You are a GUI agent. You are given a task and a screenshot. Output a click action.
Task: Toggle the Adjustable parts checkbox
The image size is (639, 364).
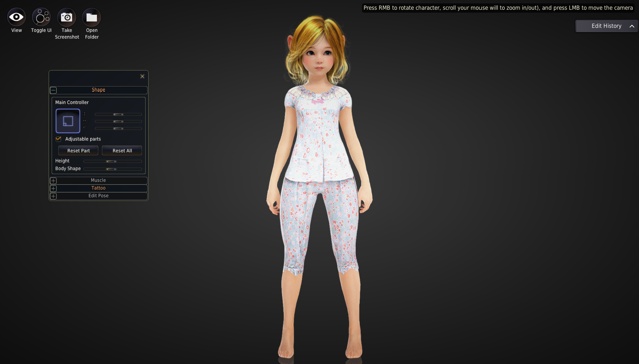point(58,139)
